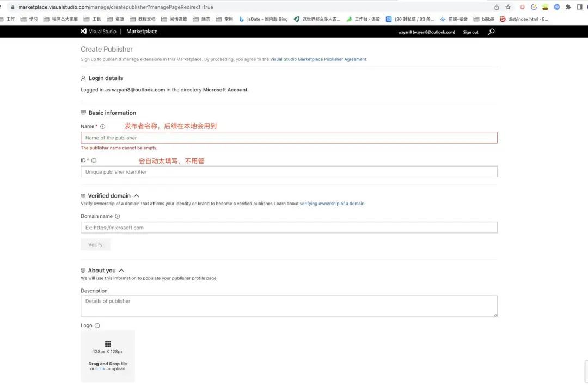Open the 常用 bookmarks folder
This screenshot has width=588, height=387.
tap(224, 19)
